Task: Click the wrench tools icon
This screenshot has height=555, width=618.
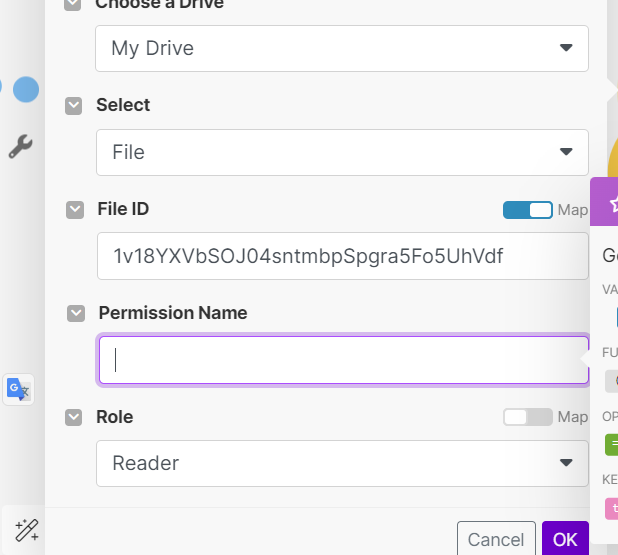Action: pyautogui.click(x=20, y=148)
